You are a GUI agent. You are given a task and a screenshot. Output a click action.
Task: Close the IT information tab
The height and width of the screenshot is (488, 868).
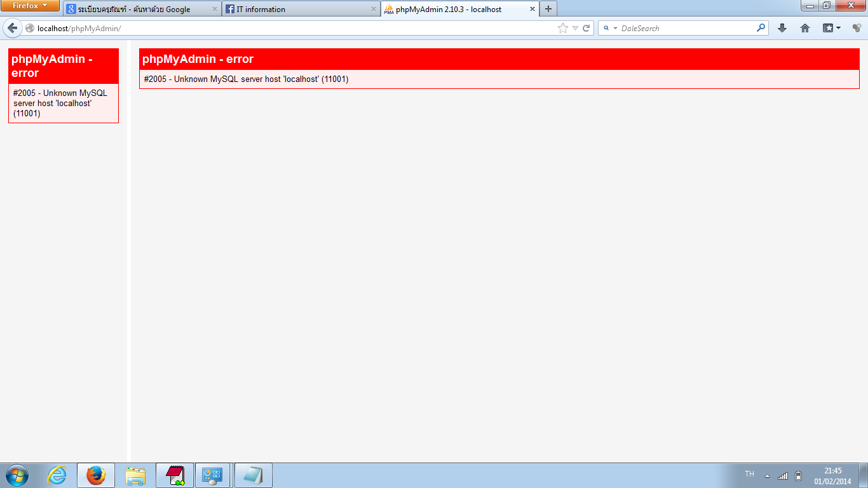pyautogui.click(x=374, y=10)
